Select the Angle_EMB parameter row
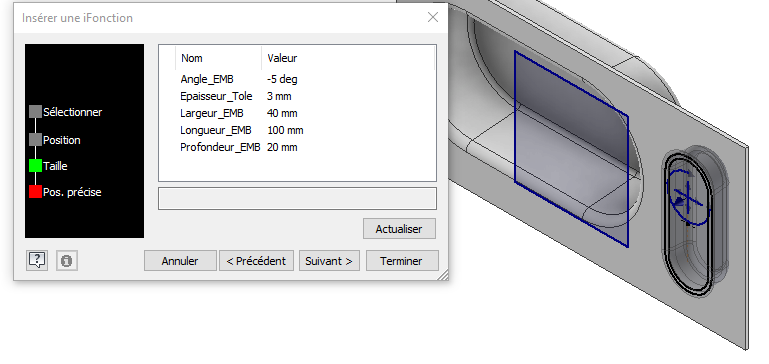This screenshot has width=769, height=364. 207,79
